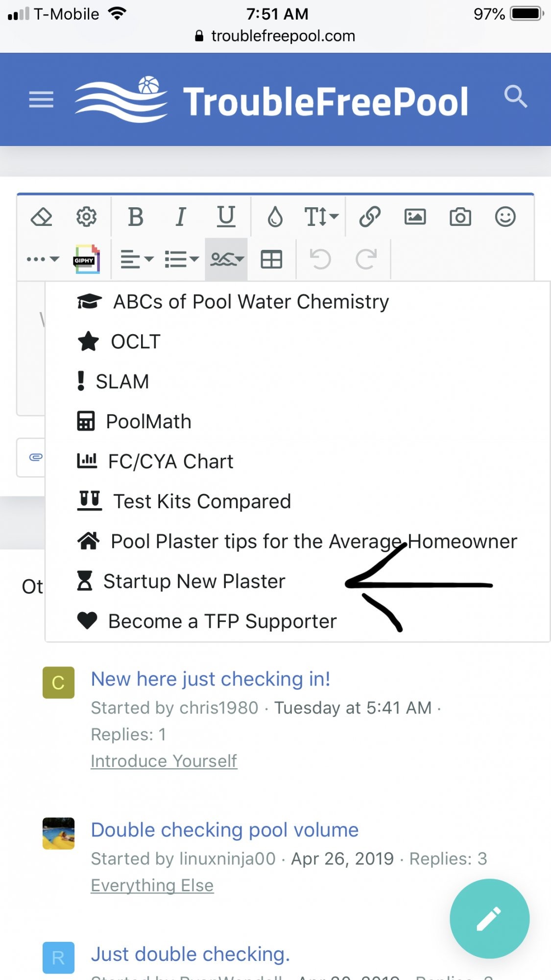This screenshot has width=551, height=980.
Task: Toggle italic formatting
Action: click(x=181, y=217)
